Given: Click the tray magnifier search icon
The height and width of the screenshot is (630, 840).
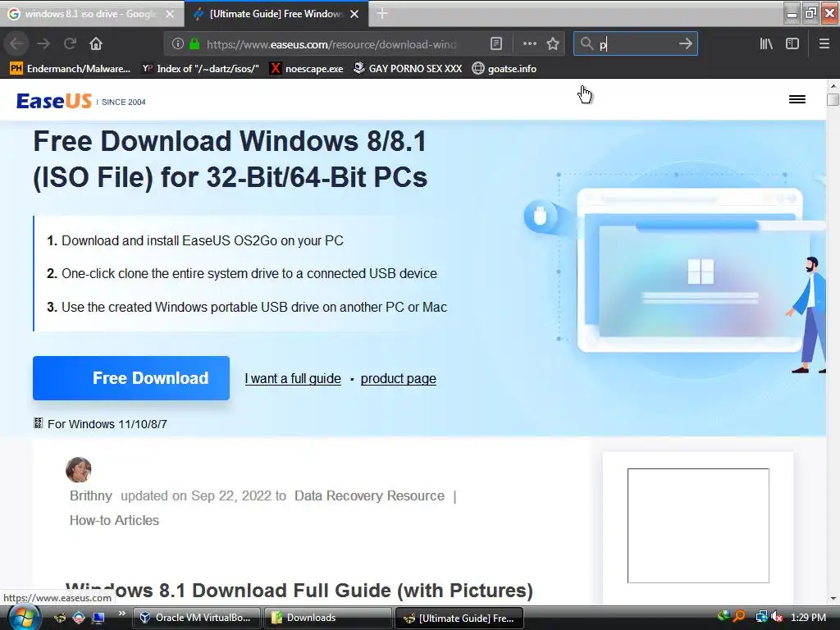Looking at the screenshot, I should click(739, 617).
